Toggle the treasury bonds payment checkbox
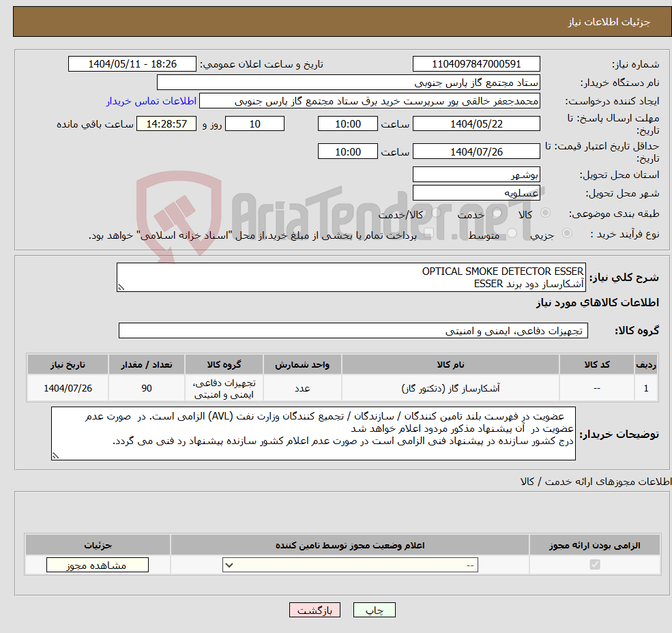 click(x=428, y=233)
